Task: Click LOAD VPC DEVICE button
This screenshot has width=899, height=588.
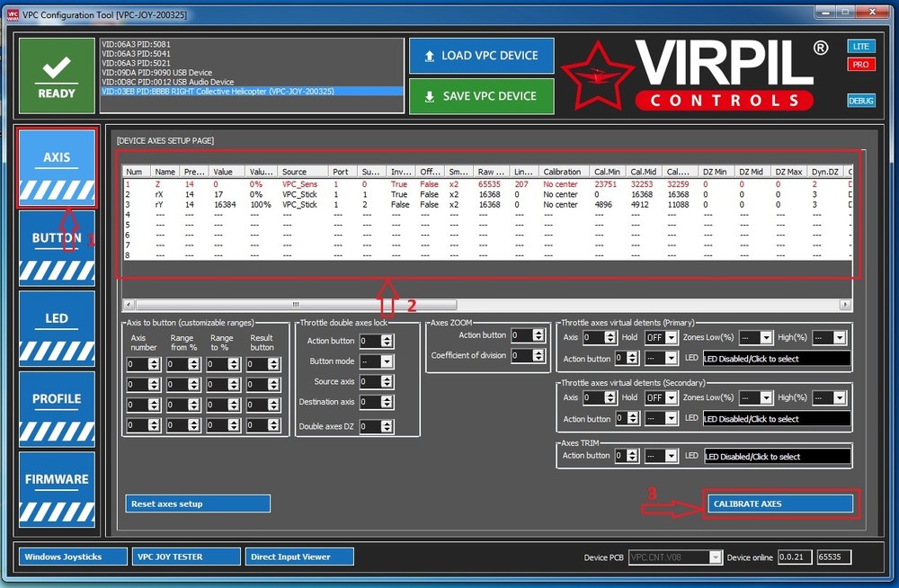Action: point(482,56)
